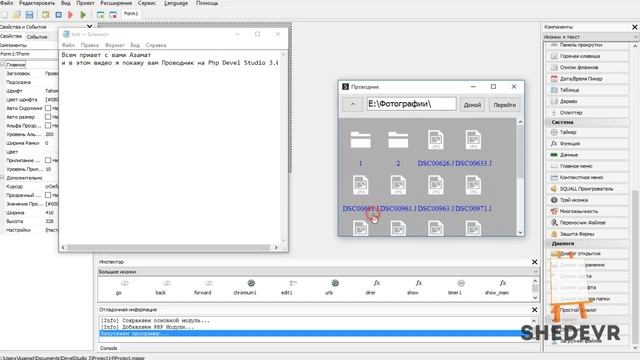Switch to the События tab

tap(37, 37)
